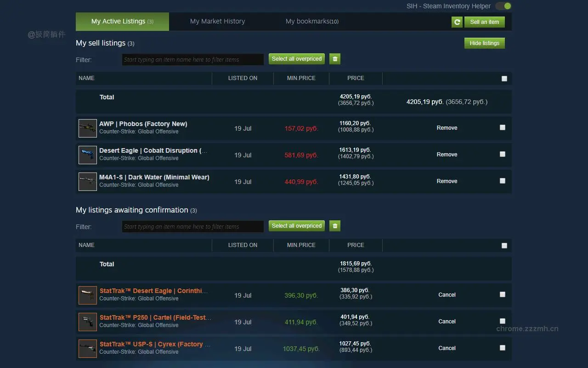Check the select-all box in sell listings header
The height and width of the screenshot is (368, 588).
pos(504,78)
